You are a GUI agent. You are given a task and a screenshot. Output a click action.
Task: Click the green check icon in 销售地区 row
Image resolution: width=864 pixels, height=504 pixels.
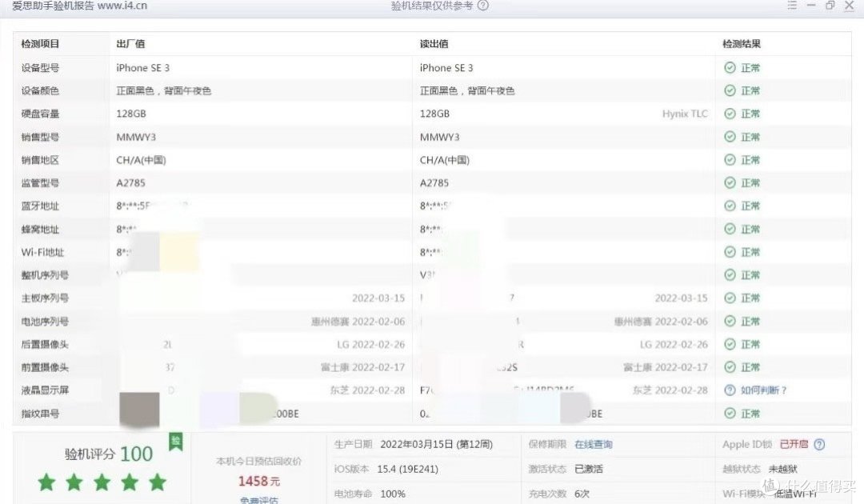(730, 160)
